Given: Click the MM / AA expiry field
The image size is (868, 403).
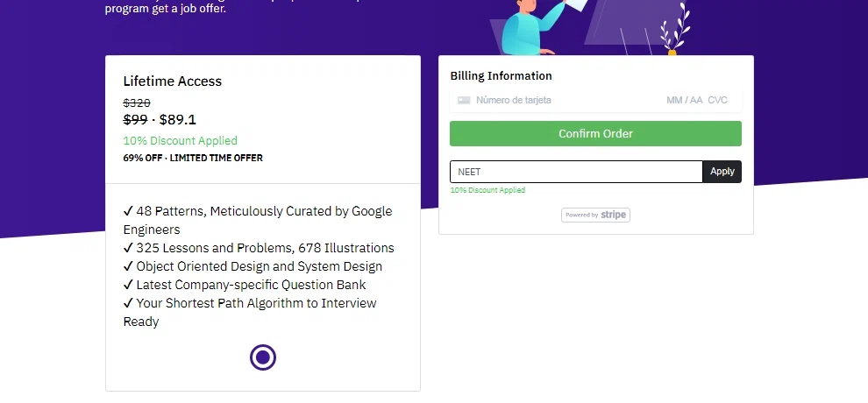Looking at the screenshot, I should (x=684, y=101).
